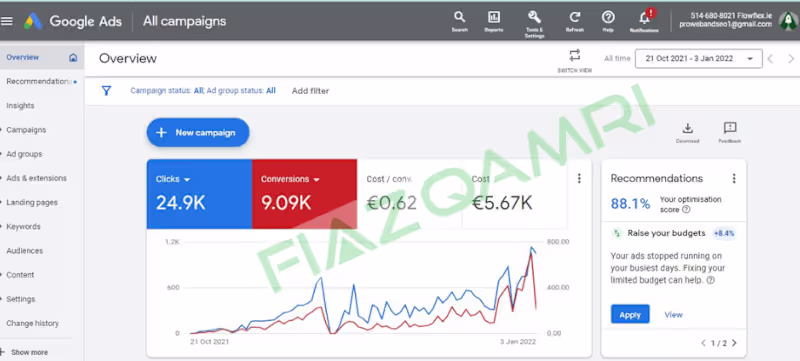Open the scorecard three-dot menu

(579, 178)
